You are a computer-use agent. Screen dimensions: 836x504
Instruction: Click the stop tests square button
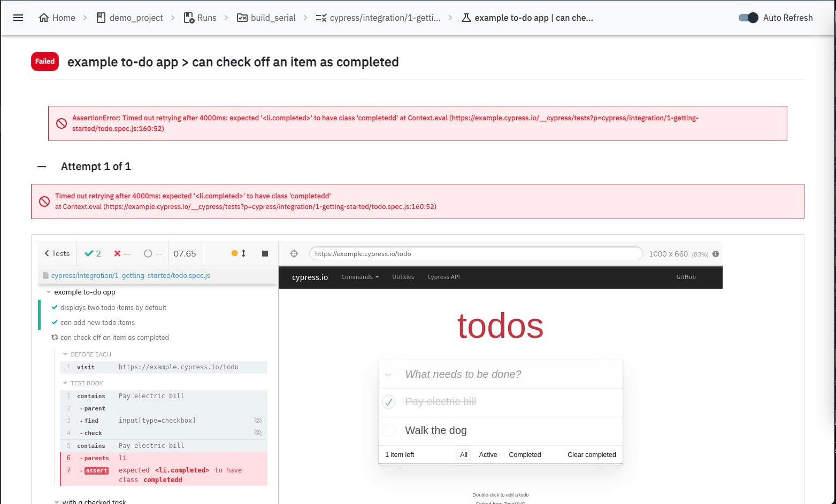tap(265, 253)
